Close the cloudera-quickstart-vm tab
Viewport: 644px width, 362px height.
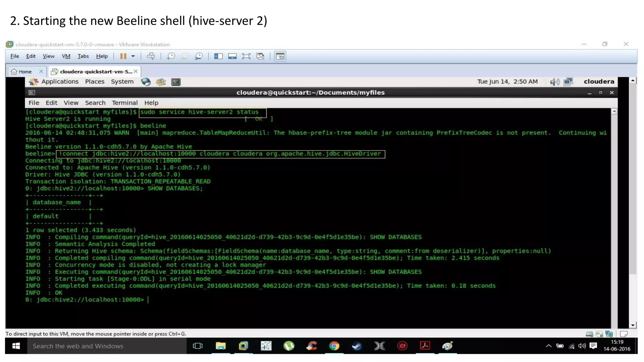coord(136,71)
